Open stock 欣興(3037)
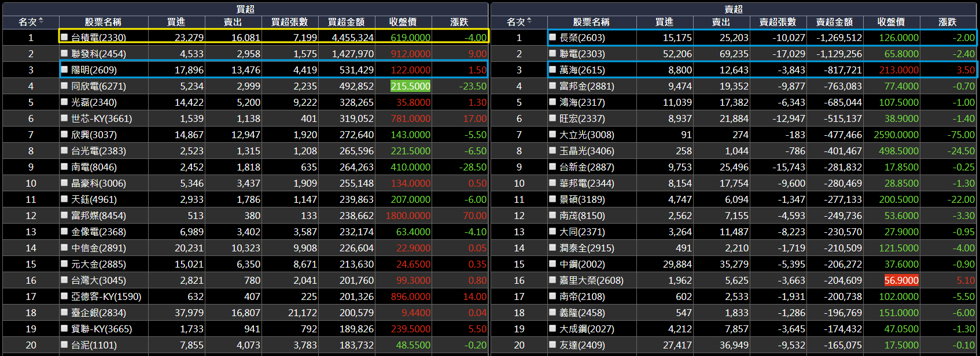The image size is (980, 356). tap(94, 135)
